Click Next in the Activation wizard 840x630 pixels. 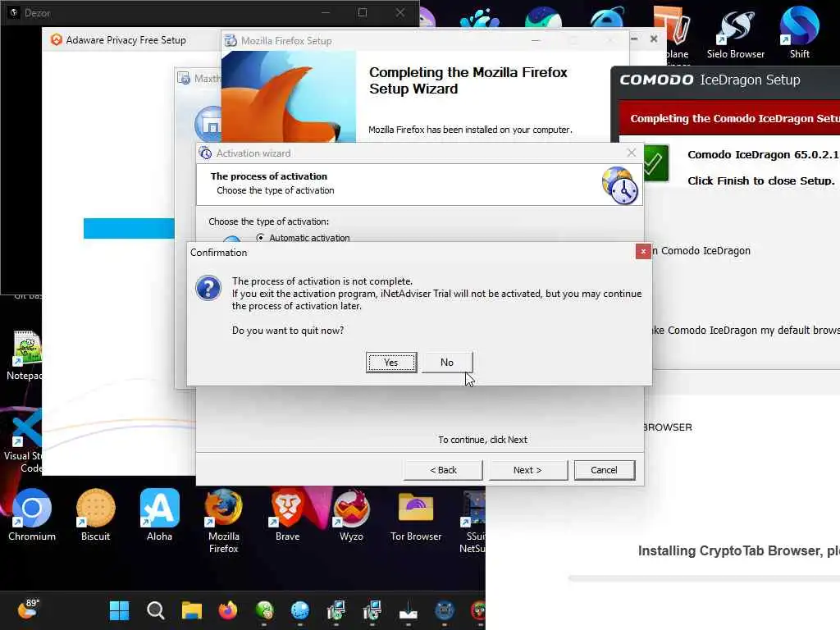[x=527, y=470]
